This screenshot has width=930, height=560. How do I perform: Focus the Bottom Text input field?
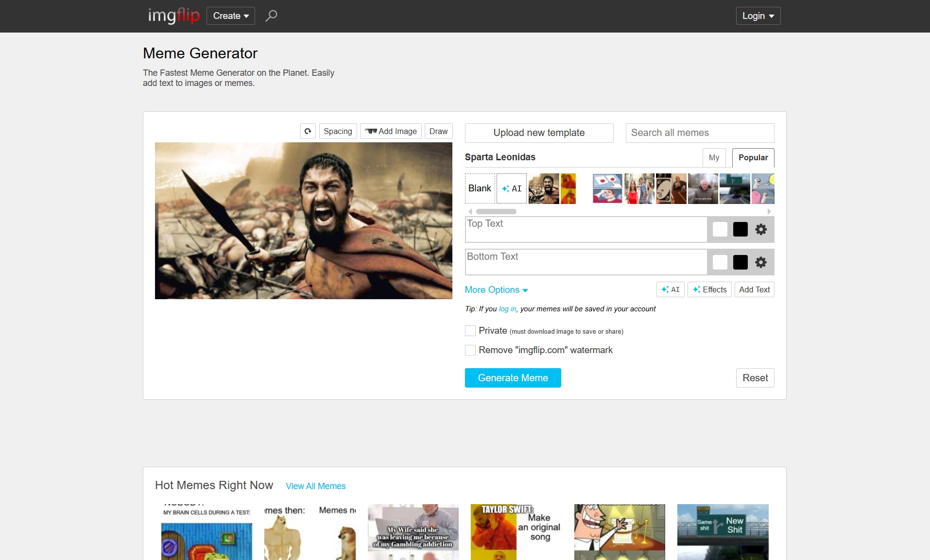(x=586, y=262)
